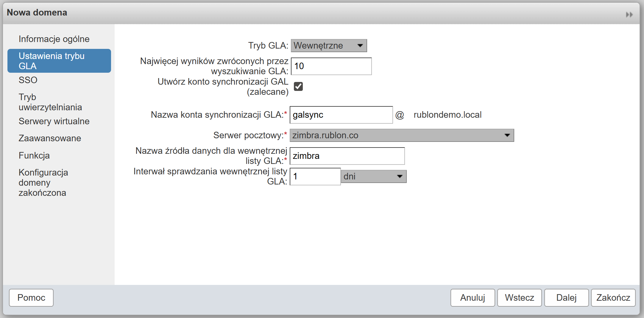Expand the Serwer pocztowy dropdown
This screenshot has height=318, width=644.
click(402, 135)
